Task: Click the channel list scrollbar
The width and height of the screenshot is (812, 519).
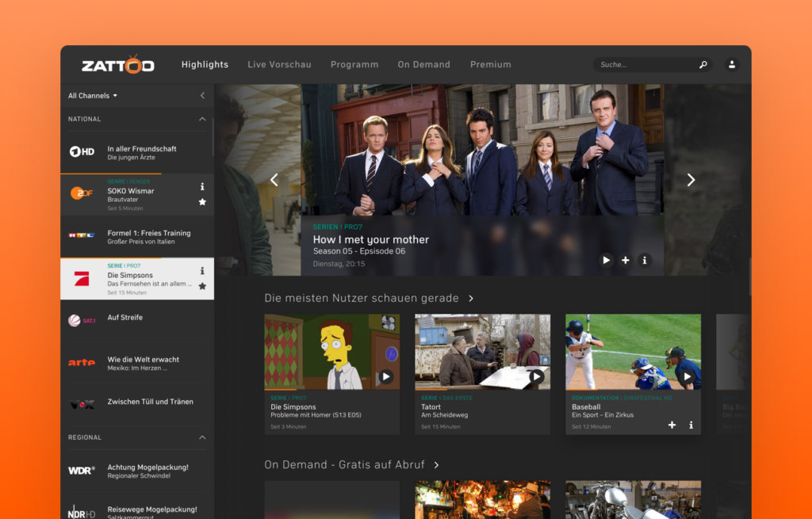Action: tap(213, 135)
